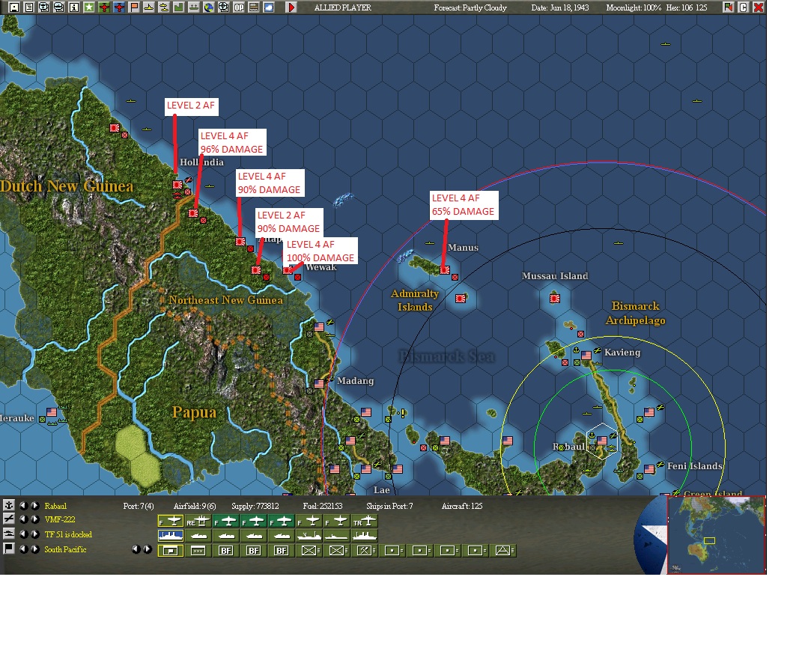811x672 pixels.
Task: Open the save game disk icon
Action: click(14, 7)
